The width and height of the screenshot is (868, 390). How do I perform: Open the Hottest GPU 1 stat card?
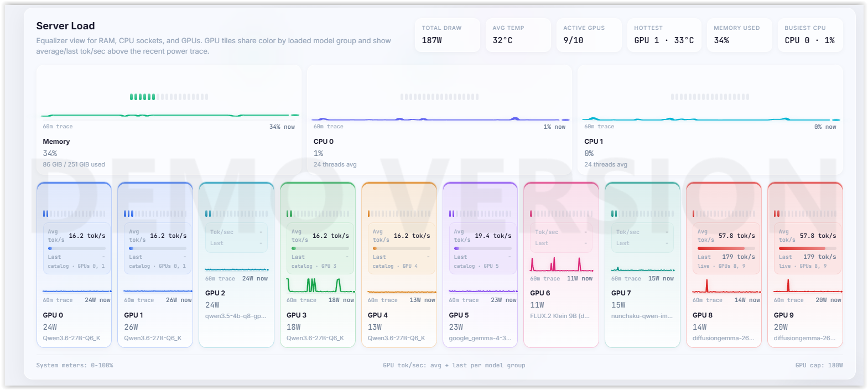(664, 35)
